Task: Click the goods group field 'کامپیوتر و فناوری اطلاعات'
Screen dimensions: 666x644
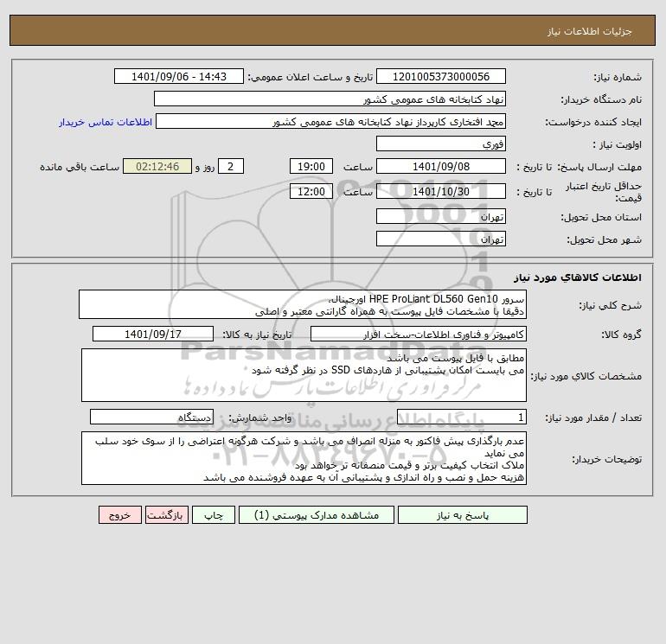Action: pyautogui.click(x=419, y=334)
